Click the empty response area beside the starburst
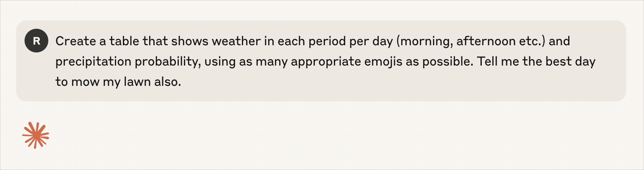Viewport: 644px width, 170px height. tap(339, 135)
